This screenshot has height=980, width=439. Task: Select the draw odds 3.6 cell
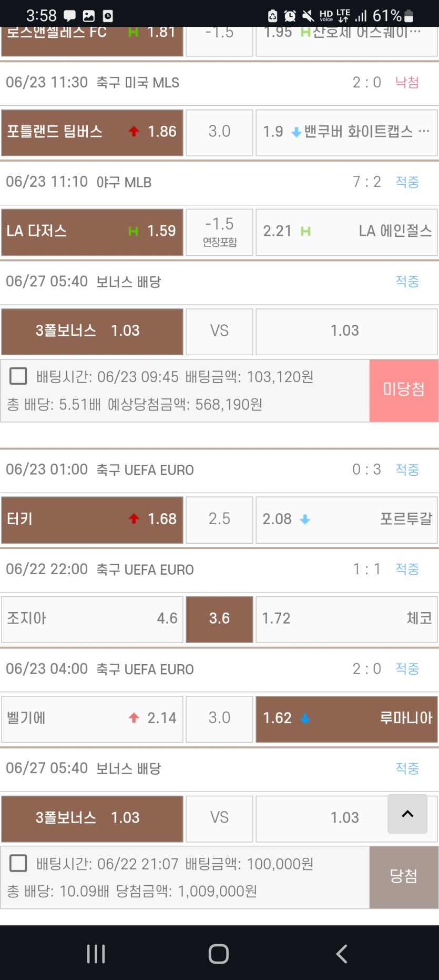219,618
